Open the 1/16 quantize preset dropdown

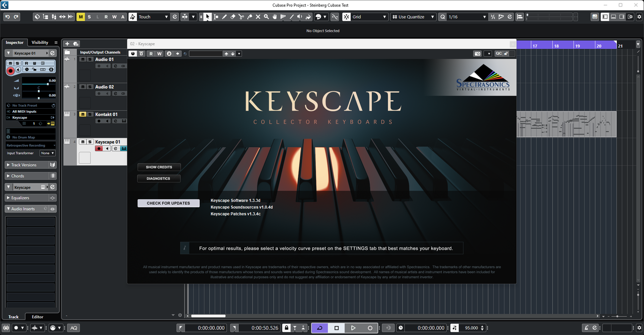pos(467,17)
